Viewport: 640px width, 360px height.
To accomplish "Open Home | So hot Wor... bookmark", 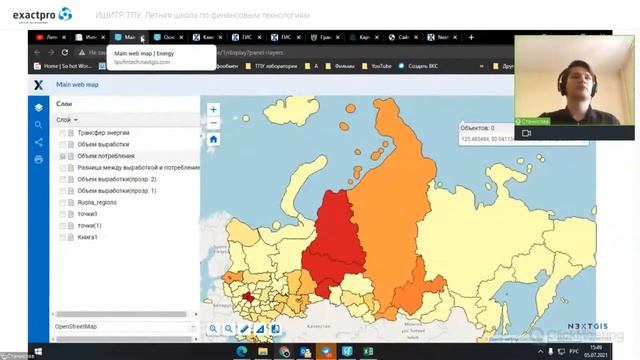I will (63, 66).
